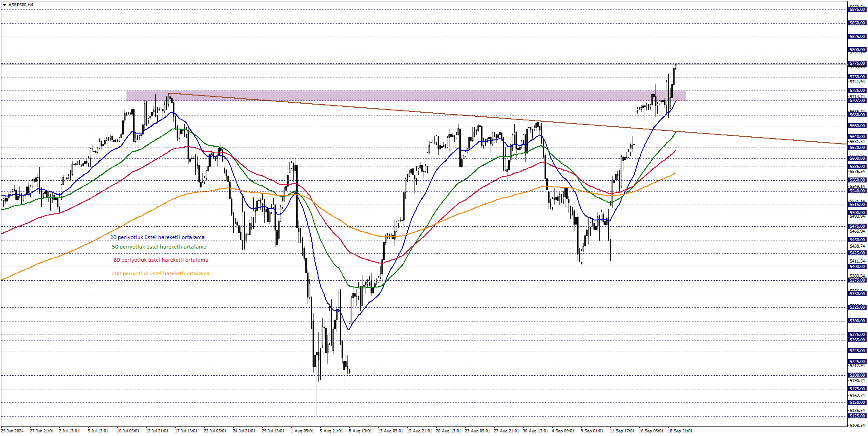The height and width of the screenshot is (436, 868).
Task: Click the 5300.00 price level label
Action: (857, 321)
